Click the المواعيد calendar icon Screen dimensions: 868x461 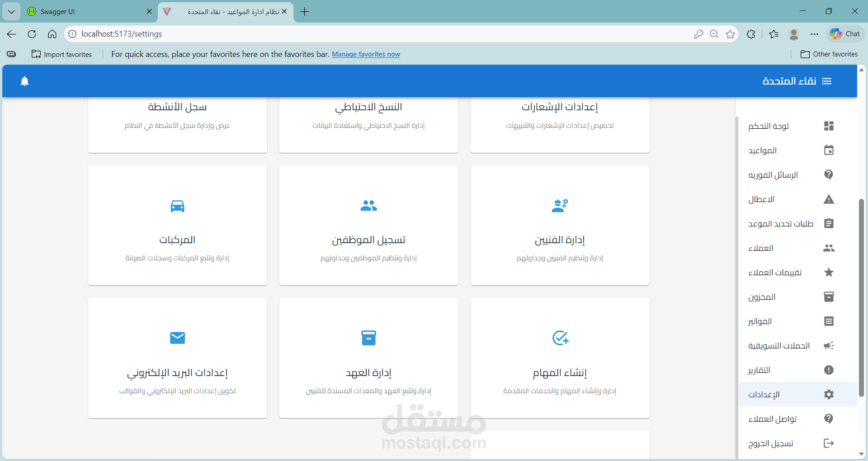click(x=829, y=151)
